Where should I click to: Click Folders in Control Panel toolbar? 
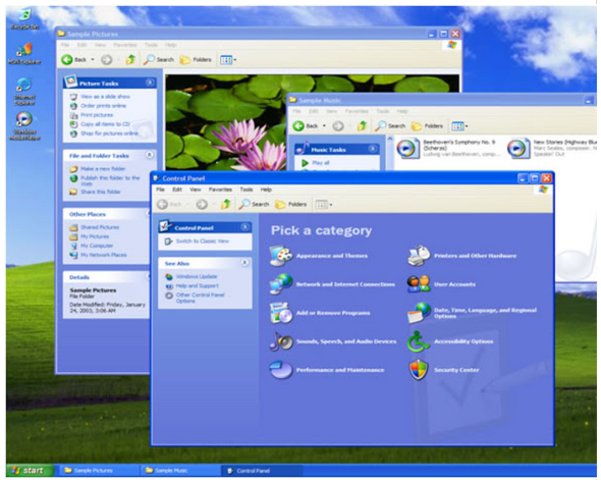291,204
